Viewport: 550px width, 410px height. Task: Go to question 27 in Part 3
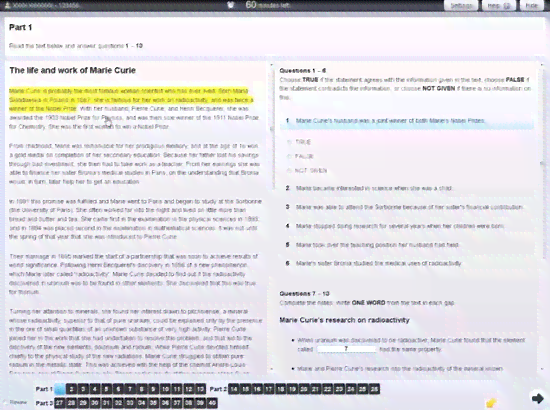(59, 403)
